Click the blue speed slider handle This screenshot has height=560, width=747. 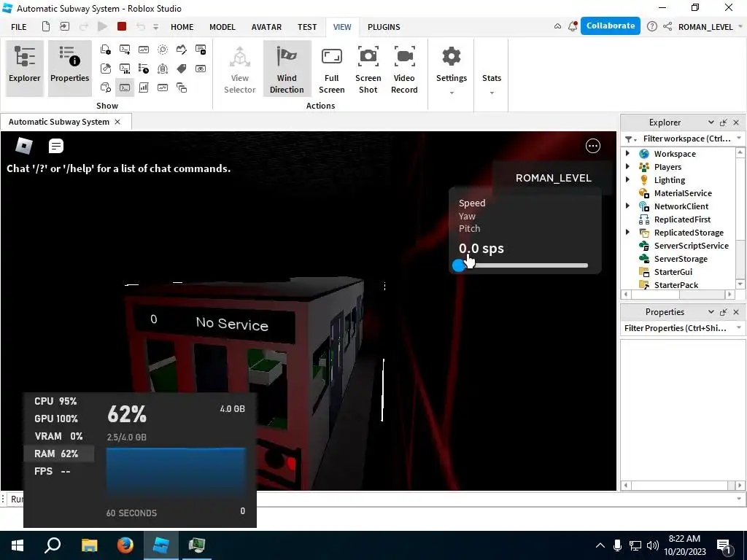pyautogui.click(x=459, y=265)
